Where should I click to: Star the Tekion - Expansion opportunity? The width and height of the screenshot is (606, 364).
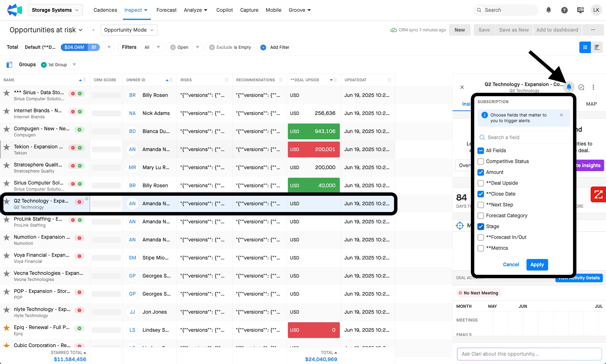click(x=7, y=147)
